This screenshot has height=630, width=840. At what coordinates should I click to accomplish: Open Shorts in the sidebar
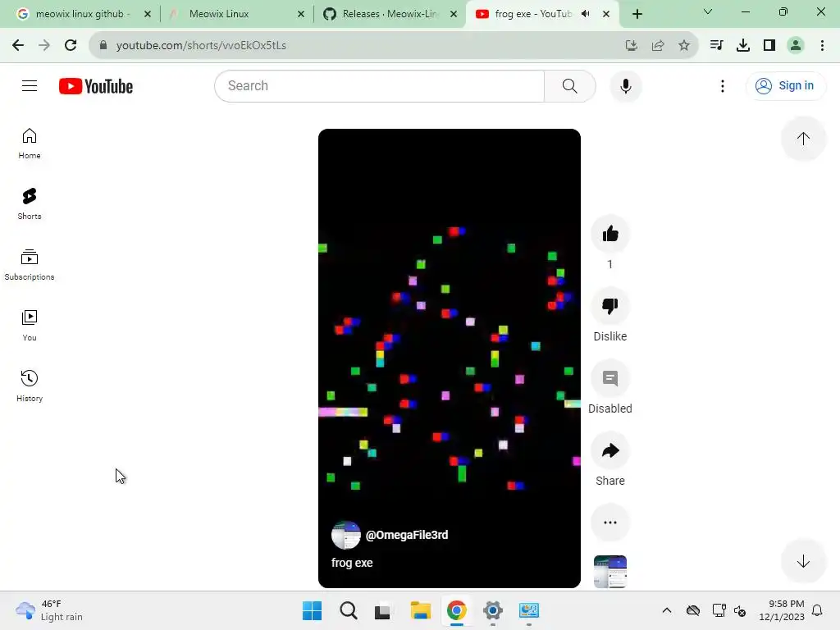pyautogui.click(x=30, y=204)
